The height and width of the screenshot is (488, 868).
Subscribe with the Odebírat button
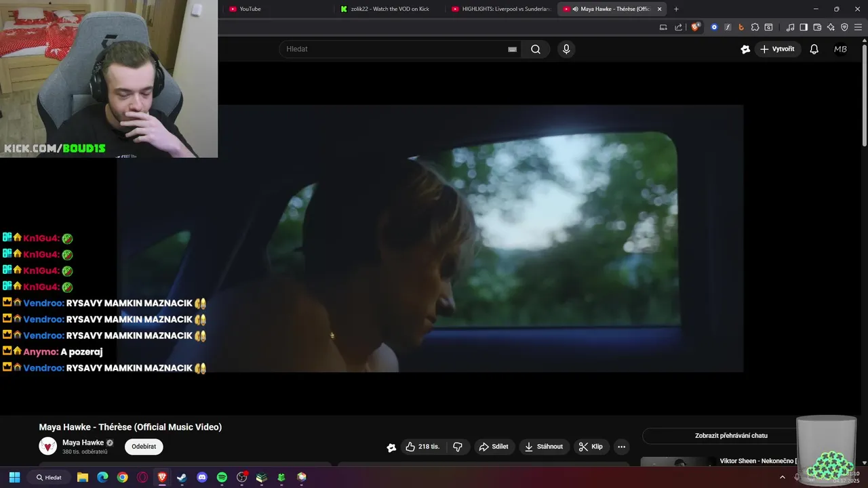click(144, 447)
